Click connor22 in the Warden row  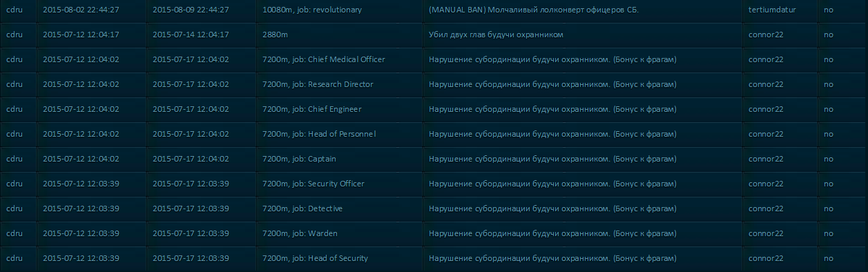point(766,233)
